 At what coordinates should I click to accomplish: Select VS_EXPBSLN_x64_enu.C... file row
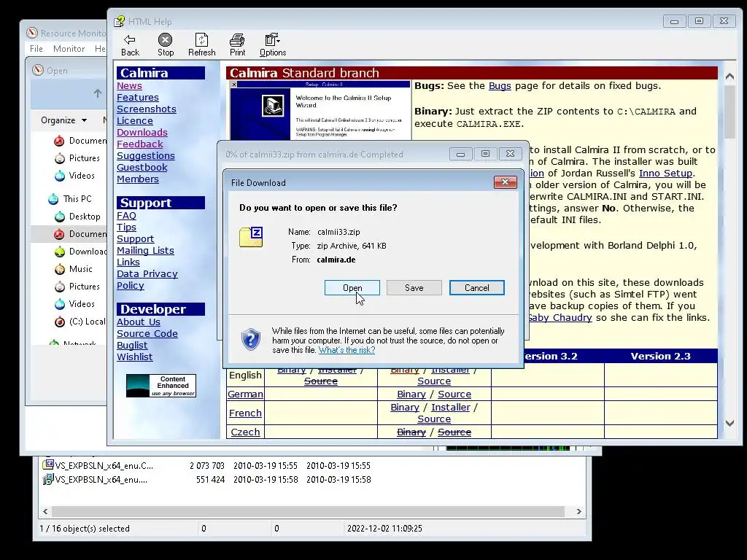coord(206,466)
